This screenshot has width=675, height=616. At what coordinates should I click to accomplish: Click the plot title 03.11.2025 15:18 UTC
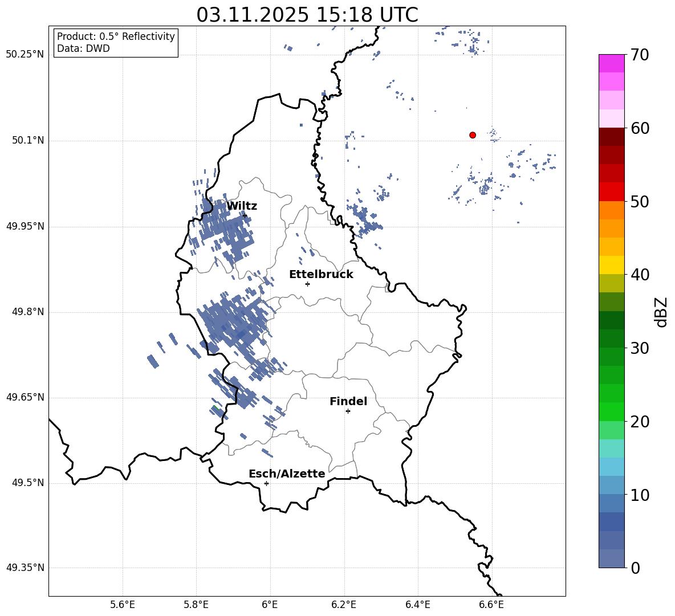307,15
